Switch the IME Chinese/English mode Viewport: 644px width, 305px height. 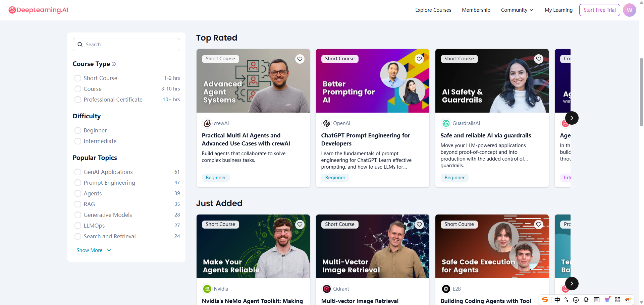click(557, 300)
